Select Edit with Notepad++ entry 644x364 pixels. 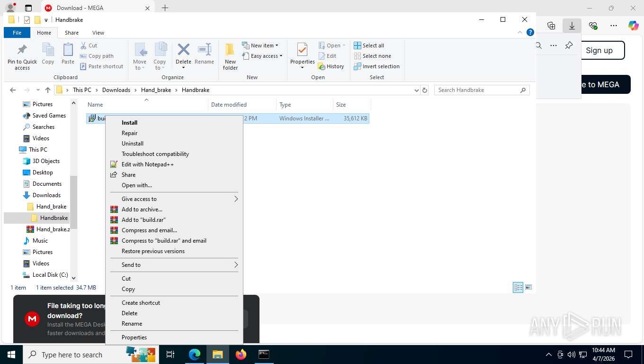tap(174, 164)
